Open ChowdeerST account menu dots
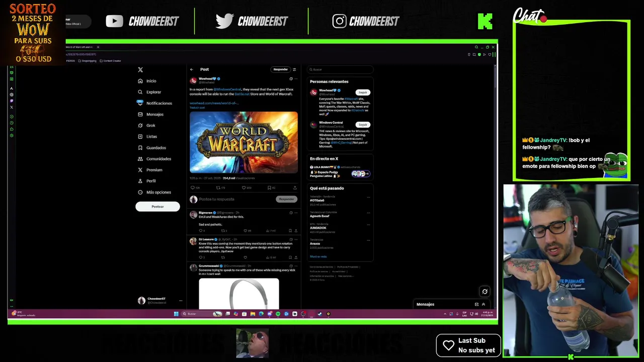This screenshot has width=644, height=362. [181, 301]
